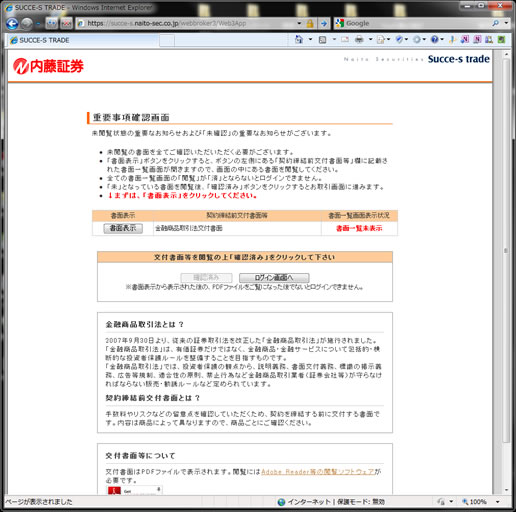Click the greyed 確認済み button
516x512 pixels.
click(x=206, y=278)
